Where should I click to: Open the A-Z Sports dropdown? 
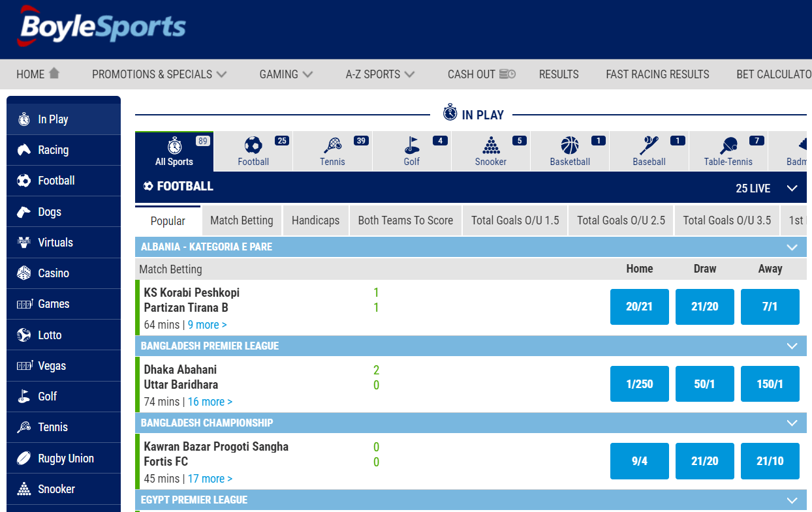click(x=380, y=74)
